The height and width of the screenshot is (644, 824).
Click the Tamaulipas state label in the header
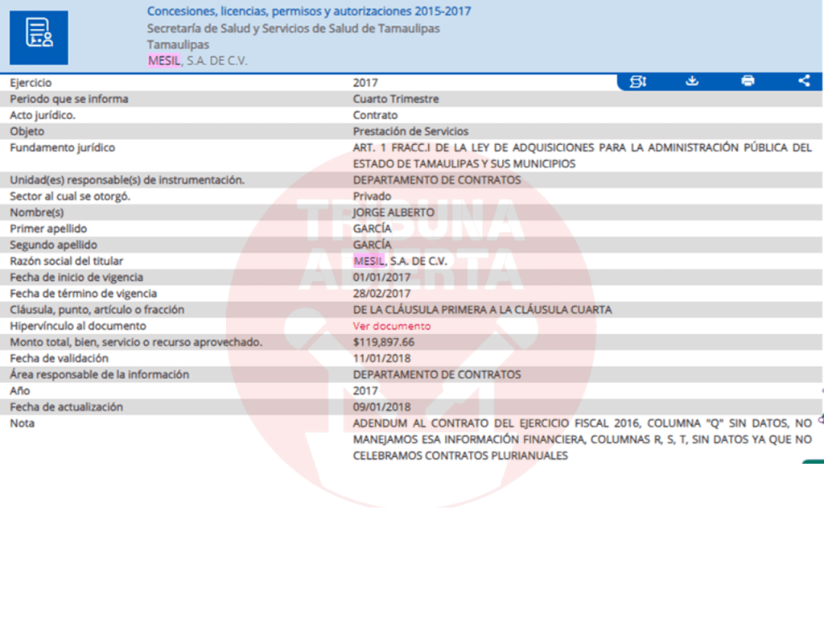click(x=178, y=44)
